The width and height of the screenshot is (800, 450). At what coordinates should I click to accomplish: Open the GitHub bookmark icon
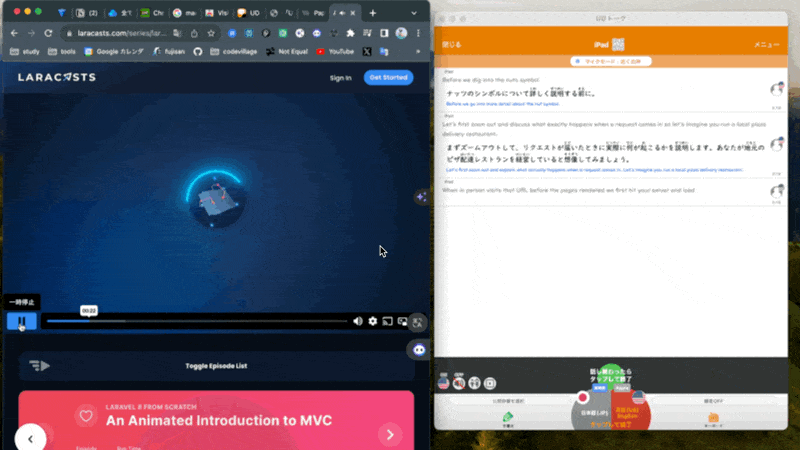pos(198,52)
